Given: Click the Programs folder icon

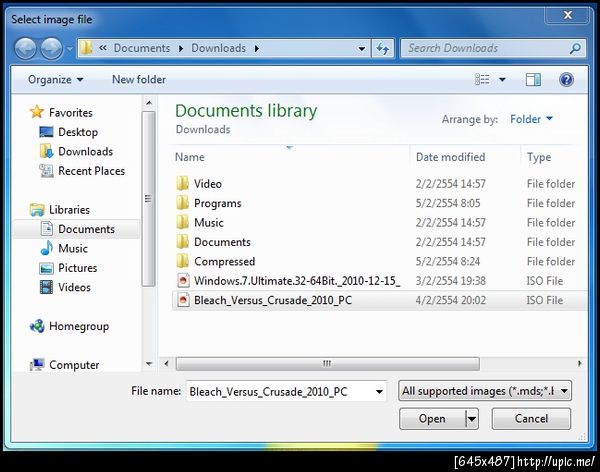Looking at the screenshot, I should coord(183,203).
